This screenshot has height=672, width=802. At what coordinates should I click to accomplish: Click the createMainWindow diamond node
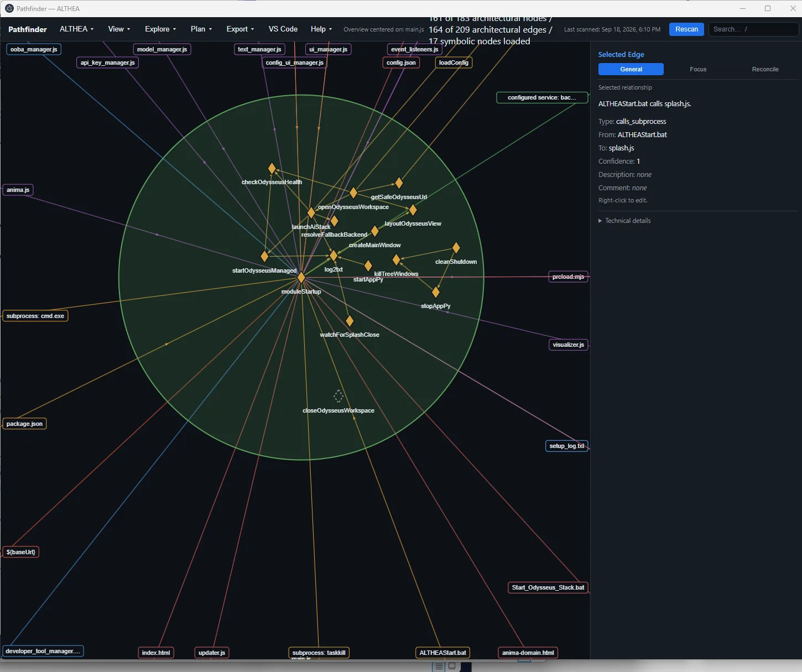374,231
